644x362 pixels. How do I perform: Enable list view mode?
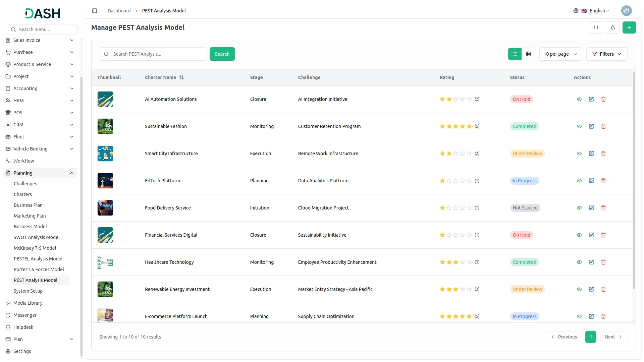click(x=515, y=54)
